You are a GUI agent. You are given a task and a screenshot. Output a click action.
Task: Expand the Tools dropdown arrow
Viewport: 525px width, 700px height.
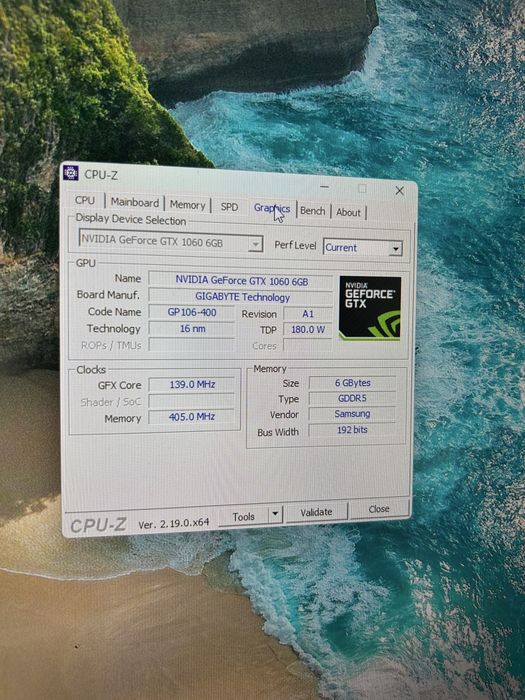(275, 514)
